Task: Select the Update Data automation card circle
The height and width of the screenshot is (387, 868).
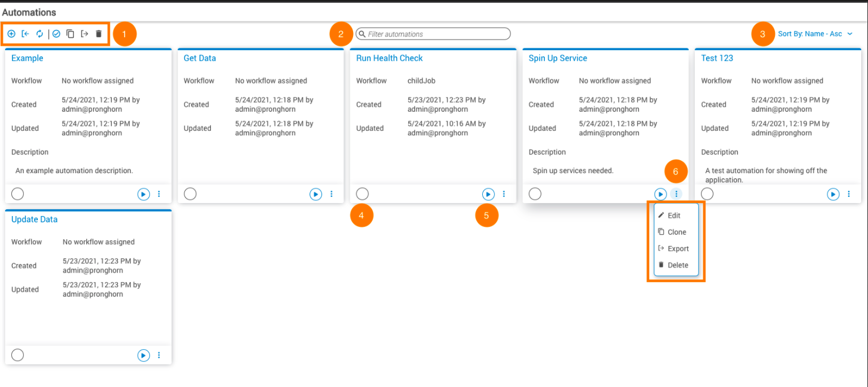Action: tap(17, 355)
